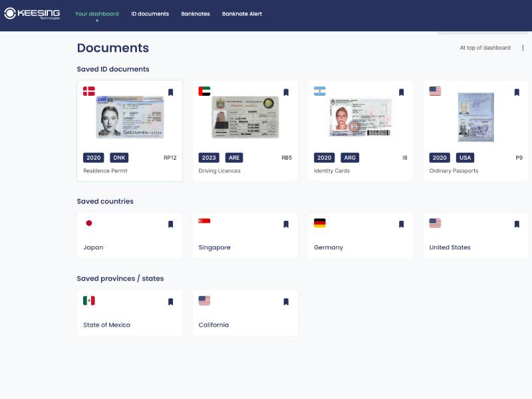The image size is (532, 399).
Task: Open the State of Mexico card
Action: tap(130, 313)
